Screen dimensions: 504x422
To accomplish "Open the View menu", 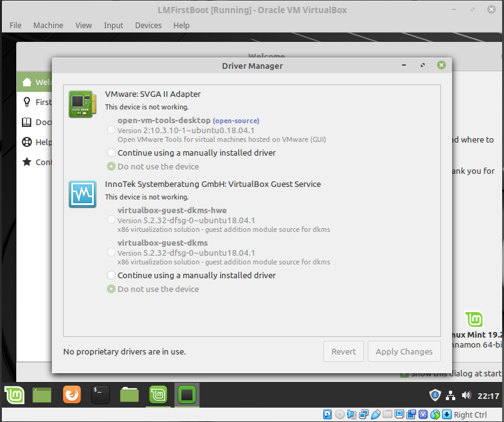I will pyautogui.click(x=84, y=25).
